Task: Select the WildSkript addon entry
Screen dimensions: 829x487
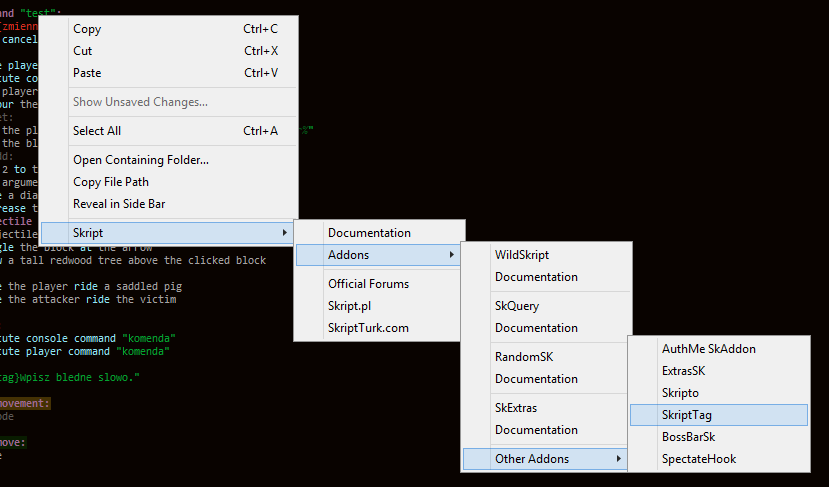Action: pyautogui.click(x=546, y=255)
